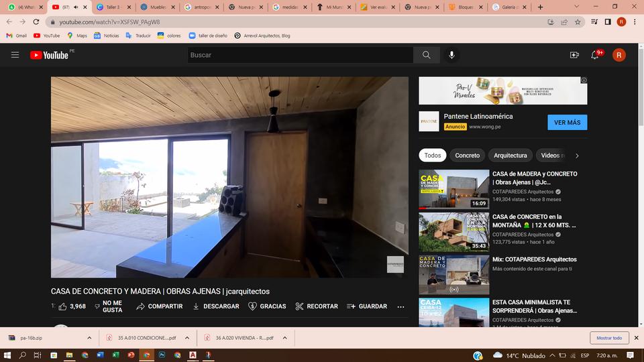644x362 pixels.
Task: Open Windows taskbar search
Action: coord(23,355)
